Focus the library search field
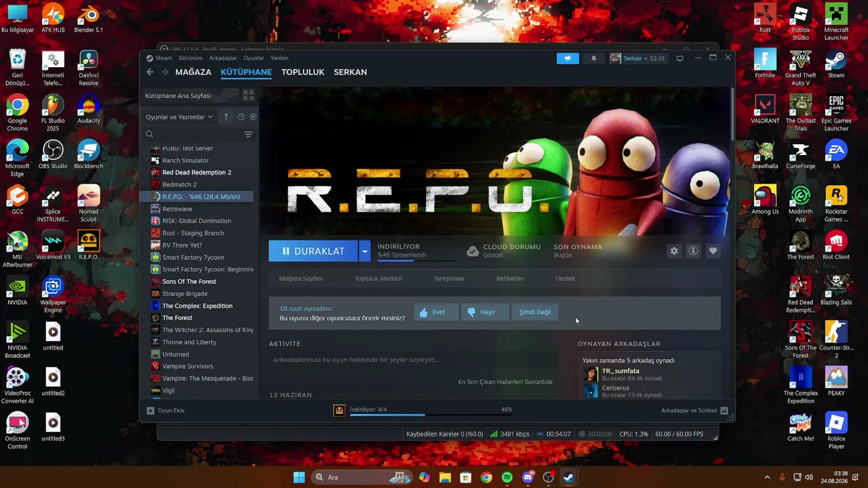 pos(193,134)
